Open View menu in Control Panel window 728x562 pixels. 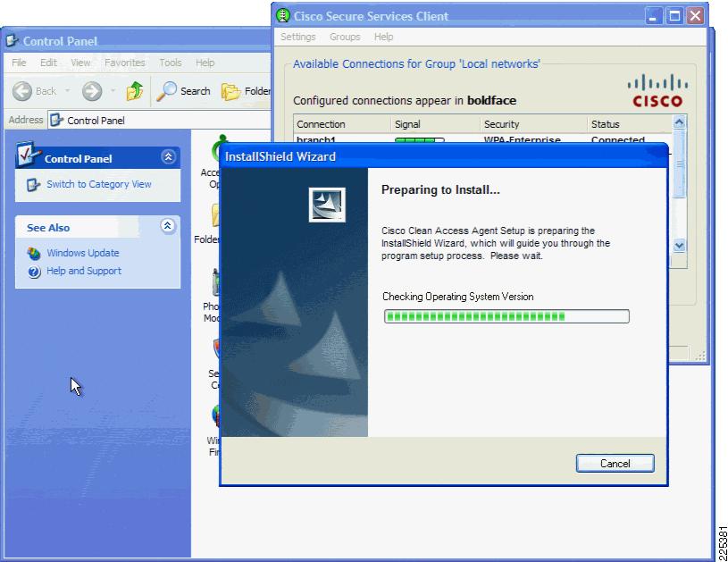point(80,63)
